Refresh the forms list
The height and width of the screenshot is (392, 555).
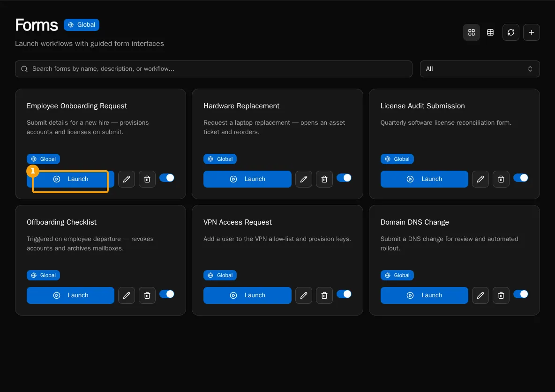coord(511,32)
